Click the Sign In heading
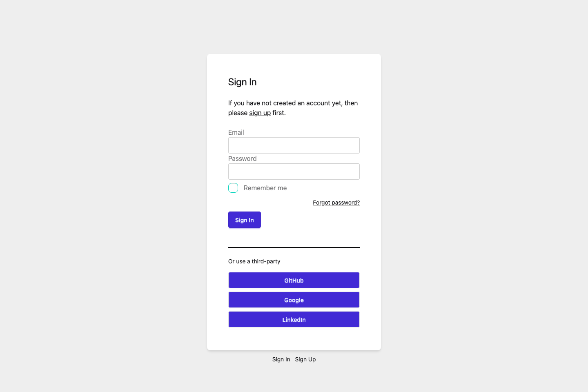Viewport: 588px width, 392px height. point(242,82)
